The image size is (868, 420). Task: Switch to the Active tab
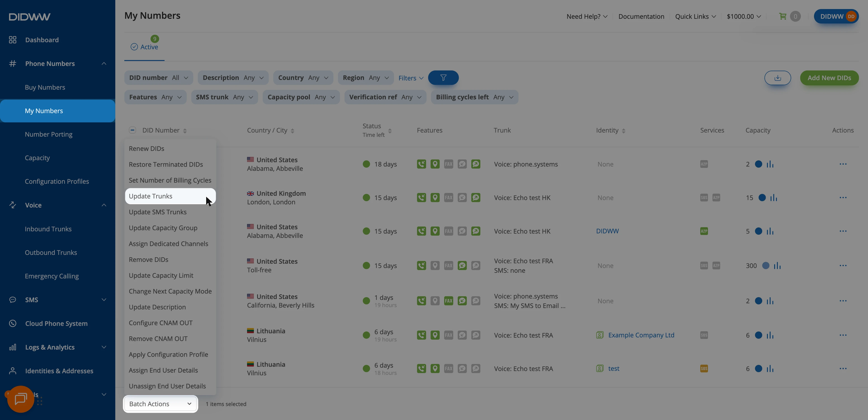point(144,47)
